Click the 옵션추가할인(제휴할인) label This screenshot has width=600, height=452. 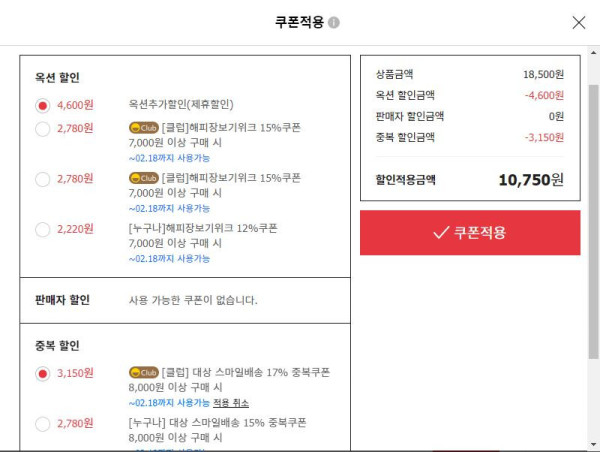point(181,104)
